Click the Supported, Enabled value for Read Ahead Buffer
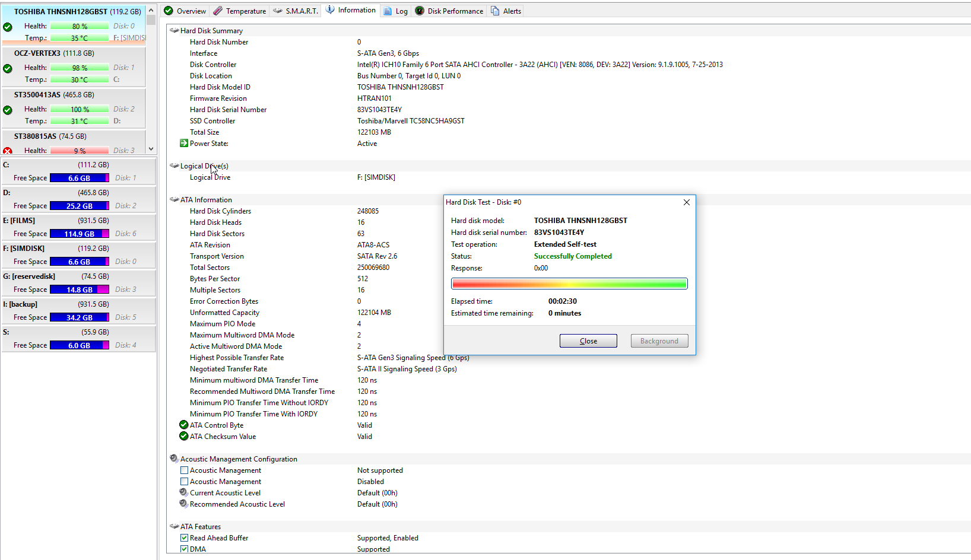Screen dimensions: 971x560 click(x=388, y=537)
